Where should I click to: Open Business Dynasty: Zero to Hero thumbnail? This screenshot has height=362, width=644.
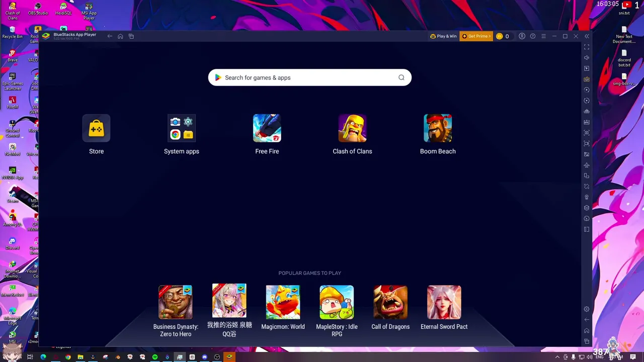pyautogui.click(x=176, y=302)
